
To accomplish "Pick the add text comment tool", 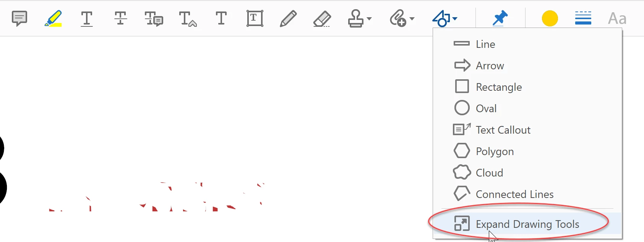I will coord(221,18).
